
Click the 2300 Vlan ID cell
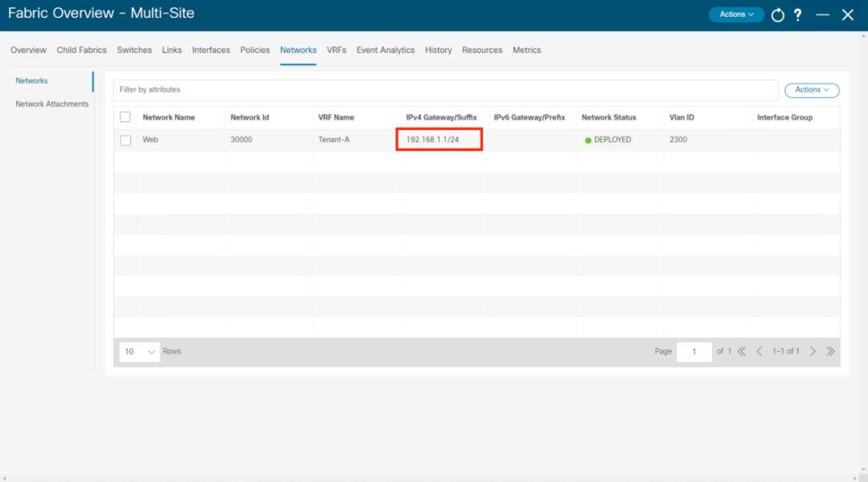pyautogui.click(x=678, y=140)
